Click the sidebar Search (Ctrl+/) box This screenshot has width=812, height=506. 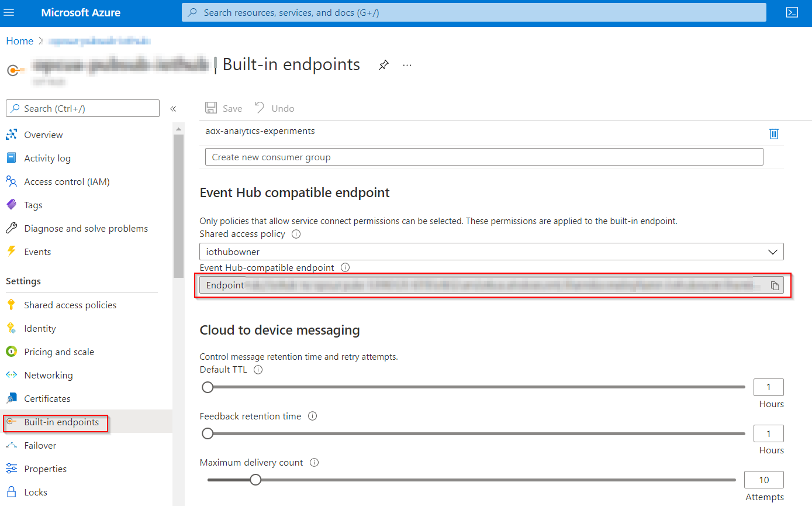82,108
